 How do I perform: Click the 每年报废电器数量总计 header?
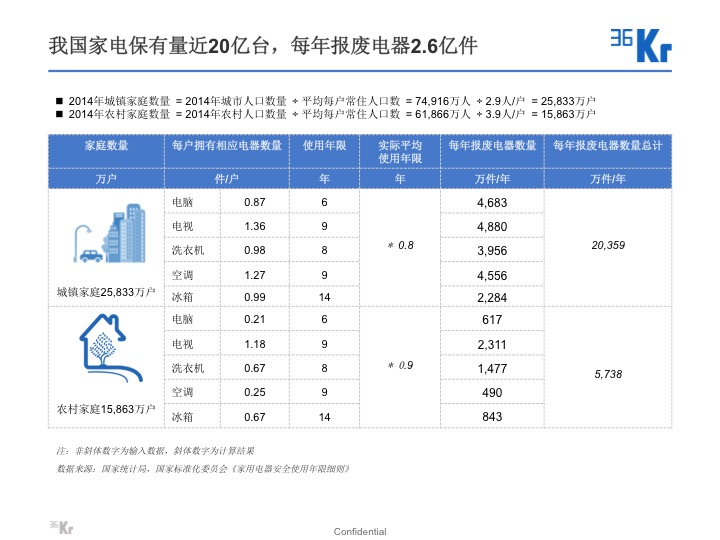tap(607, 145)
